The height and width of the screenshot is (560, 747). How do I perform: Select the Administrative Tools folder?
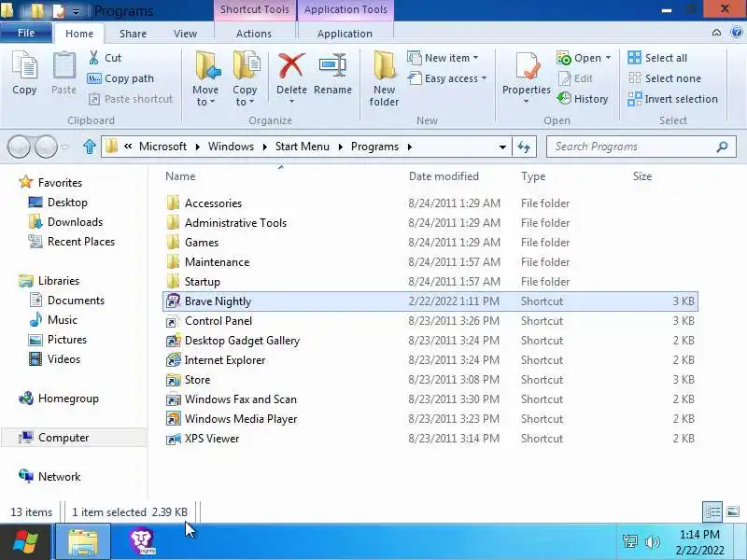[x=430, y=223]
